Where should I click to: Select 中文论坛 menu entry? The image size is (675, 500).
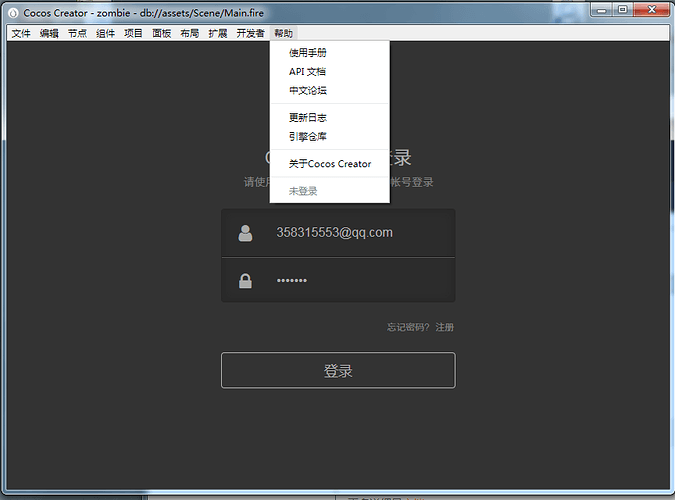point(329,90)
